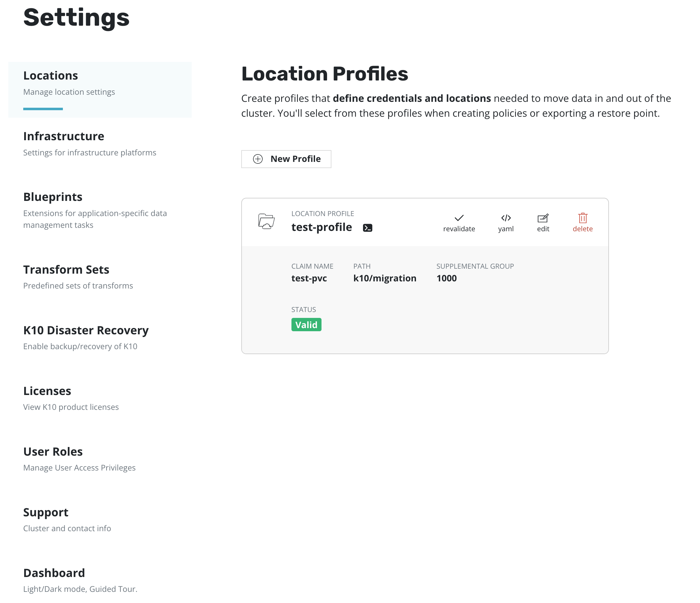Click the revalidate checkmark icon
This screenshot has height=603, width=700.
pos(459,218)
